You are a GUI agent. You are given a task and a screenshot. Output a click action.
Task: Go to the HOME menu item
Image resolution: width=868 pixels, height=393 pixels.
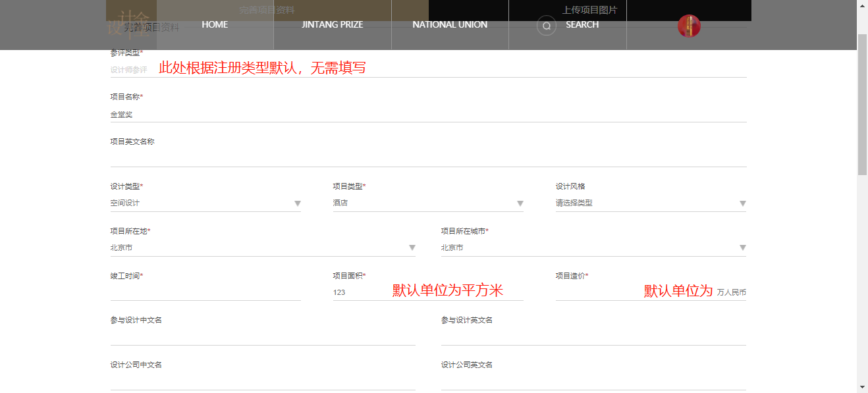coord(215,24)
